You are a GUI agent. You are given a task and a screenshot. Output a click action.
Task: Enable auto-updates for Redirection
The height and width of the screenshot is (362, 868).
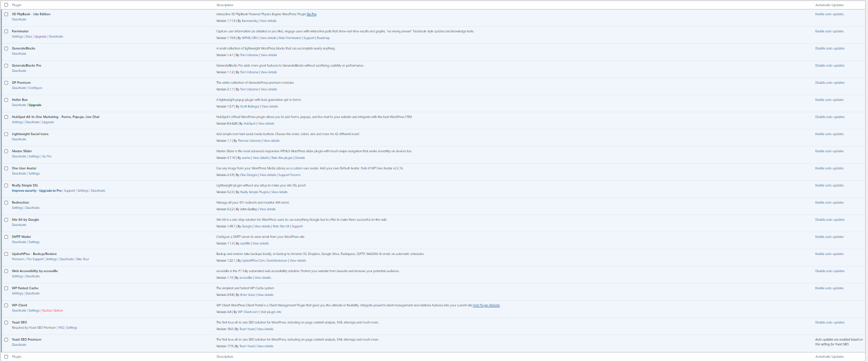829,203
